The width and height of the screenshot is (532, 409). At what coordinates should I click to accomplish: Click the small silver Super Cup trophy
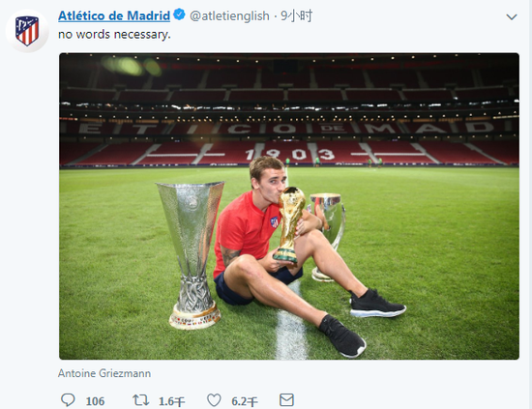(x=327, y=234)
